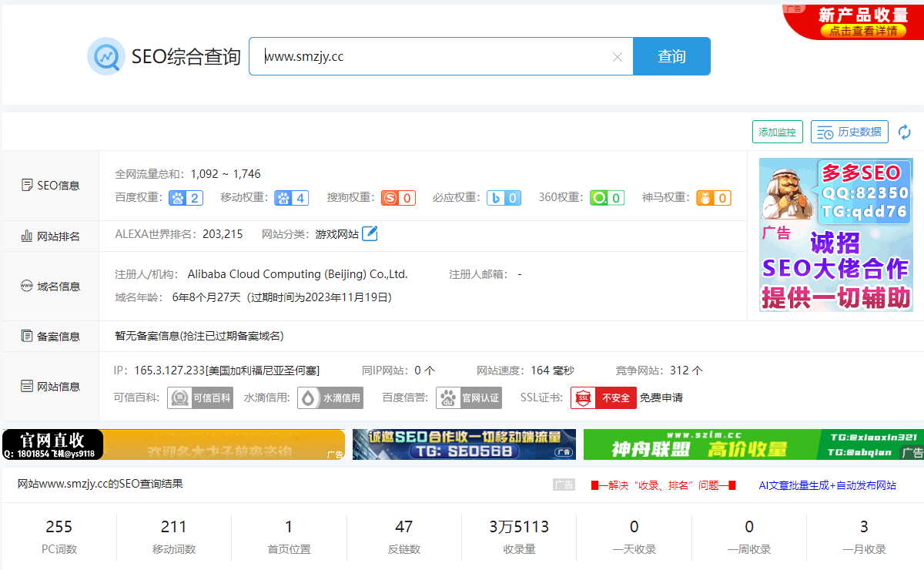Click registrant Alibaba Cloud Computing (Beijing) Co.,Ltd.
The width and height of the screenshot is (924, 570).
[x=298, y=274]
